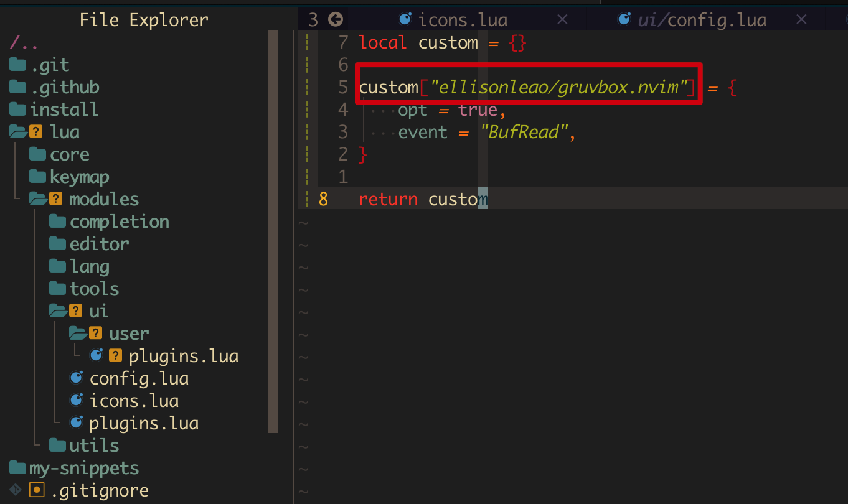Close the icons.lua tab with its X
The width and height of the screenshot is (848, 504).
(x=562, y=19)
